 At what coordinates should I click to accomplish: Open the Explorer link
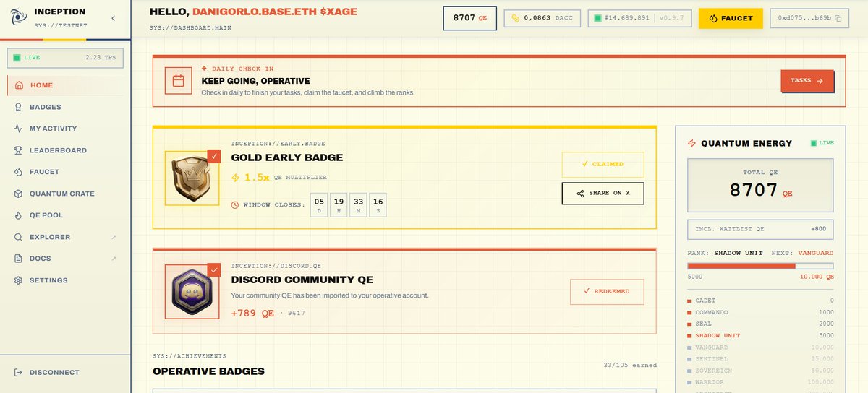coord(66,237)
